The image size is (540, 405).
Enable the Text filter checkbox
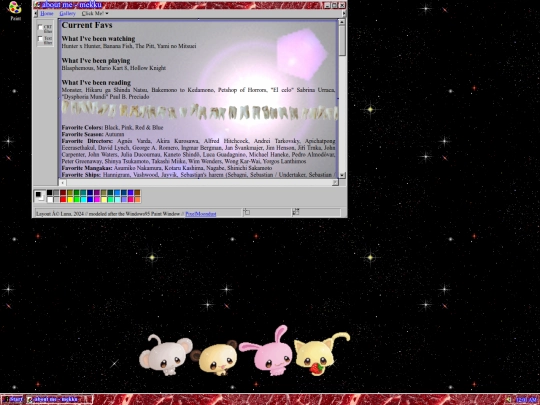click(40, 39)
